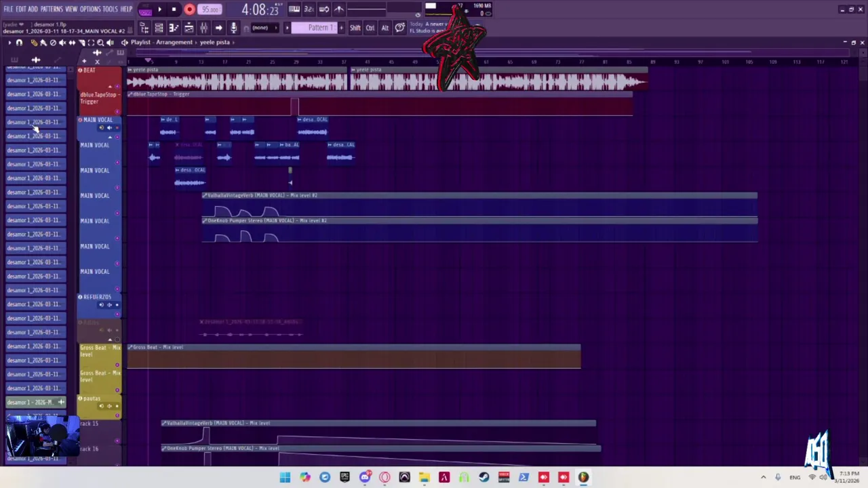Collapse the MAIN VOCAL track group
The height and width of the screenshot is (488, 868).
click(110, 137)
